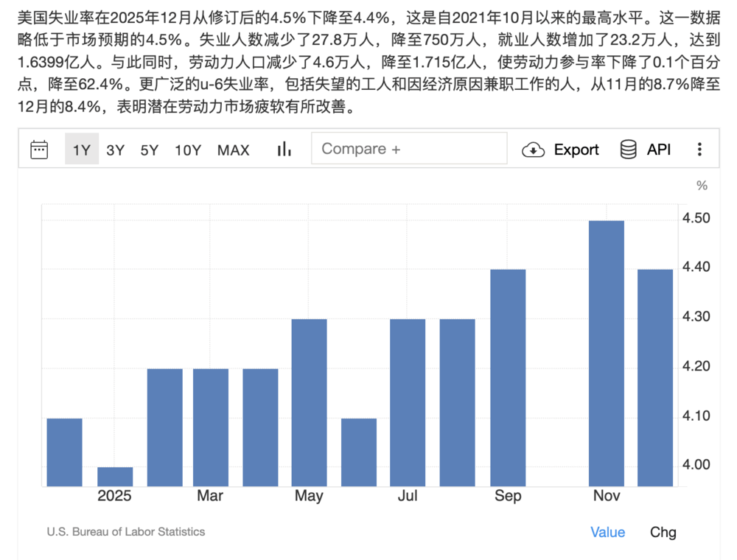737x560 pixels.
Task: Click the API label
Action: [x=659, y=150]
